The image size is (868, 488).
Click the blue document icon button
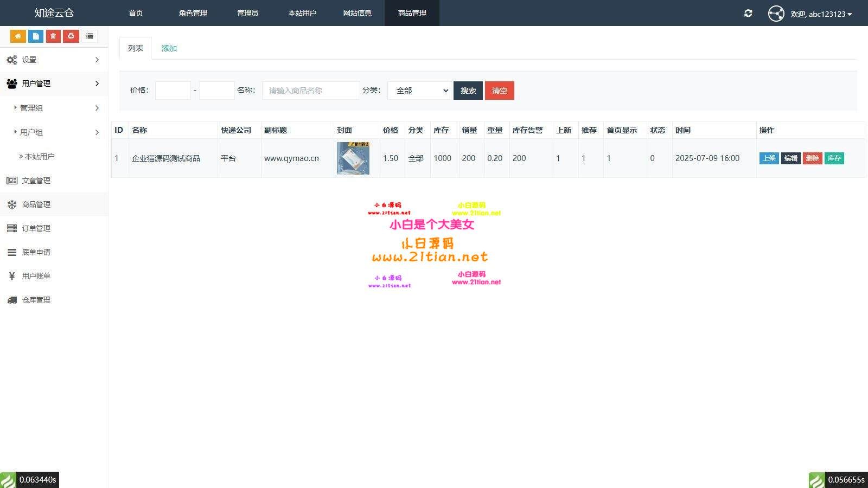(36, 36)
